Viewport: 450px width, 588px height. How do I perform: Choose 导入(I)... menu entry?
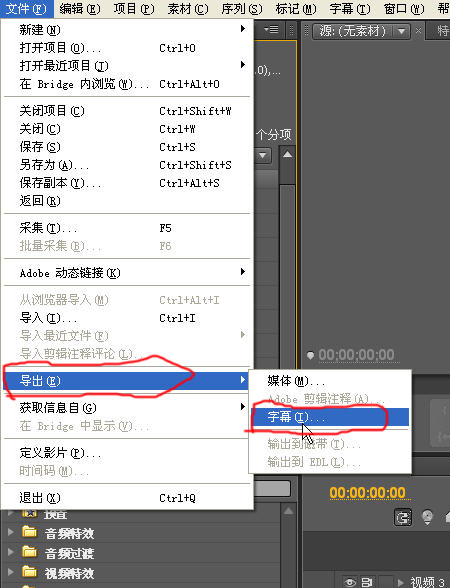point(127,318)
